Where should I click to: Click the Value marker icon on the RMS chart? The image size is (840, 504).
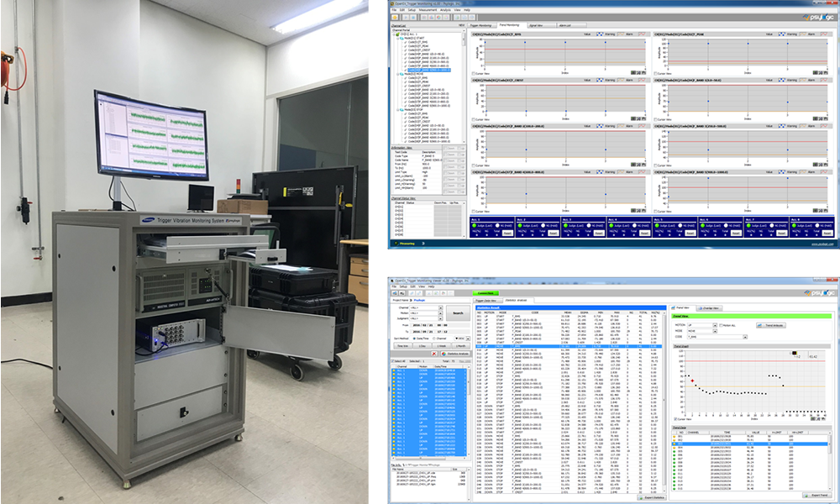(x=598, y=34)
